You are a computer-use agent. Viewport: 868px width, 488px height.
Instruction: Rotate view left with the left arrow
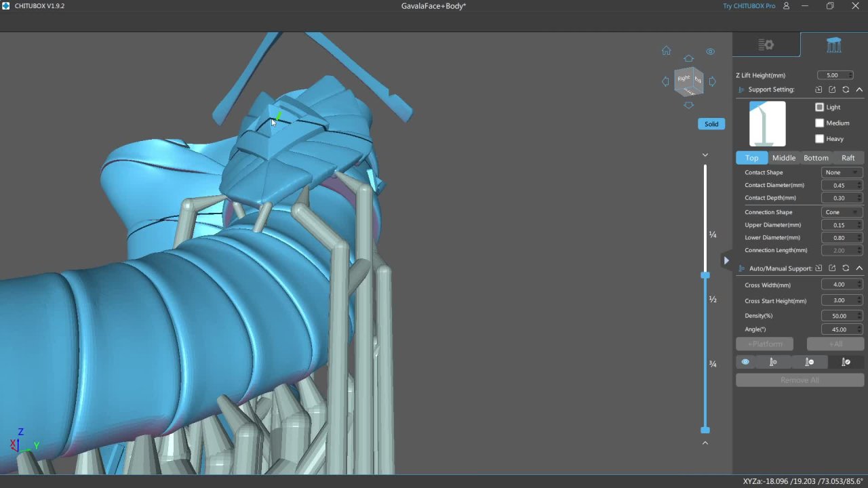point(665,81)
